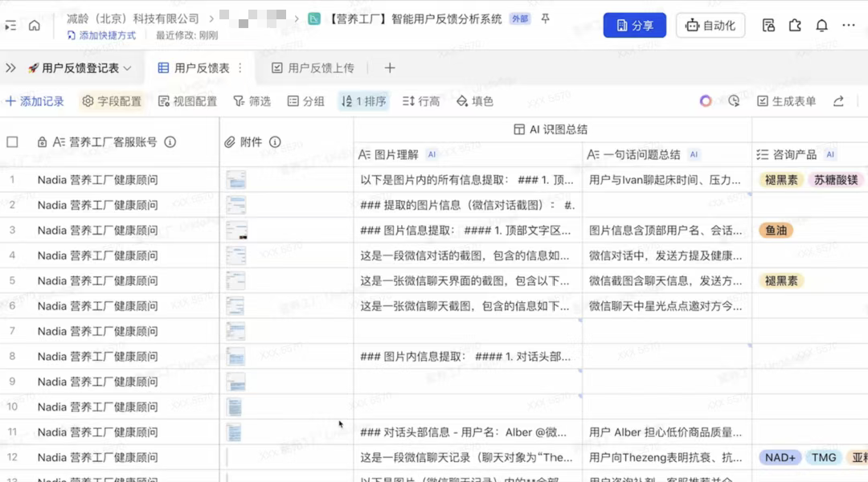Click the more options ellipsis menu
The height and width of the screenshot is (482, 868).
point(848,25)
